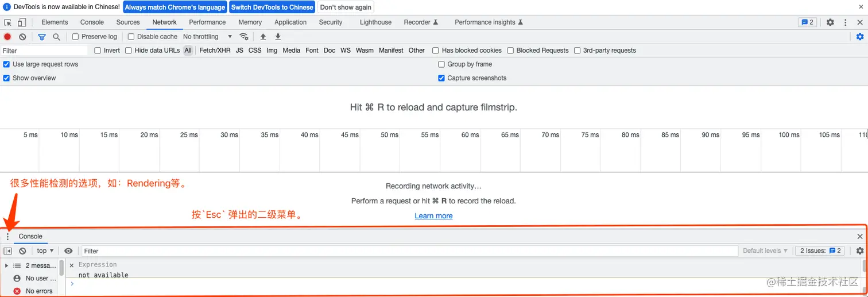Toggle the network filter funnel icon
Image resolution: width=868 pixels, height=297 pixels.
[42, 37]
